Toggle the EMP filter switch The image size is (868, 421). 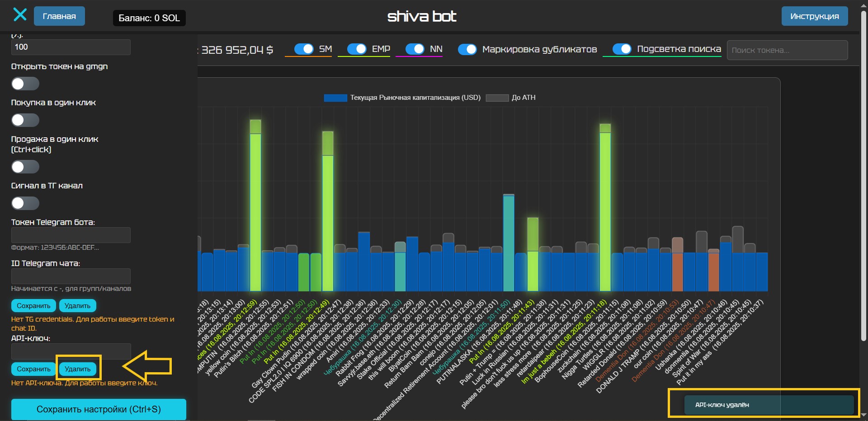[x=357, y=49]
